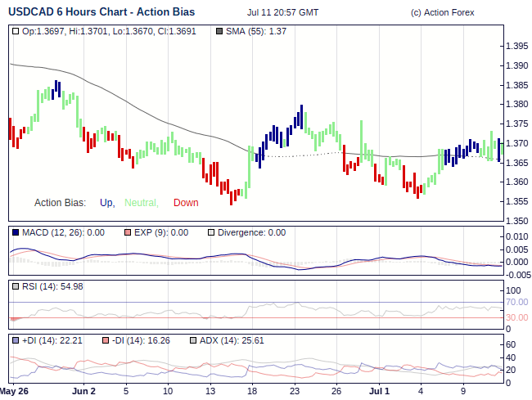The width and height of the screenshot is (532, 400).
Task: Click the 70.00 RSI overbought level label
Action: click(516, 303)
